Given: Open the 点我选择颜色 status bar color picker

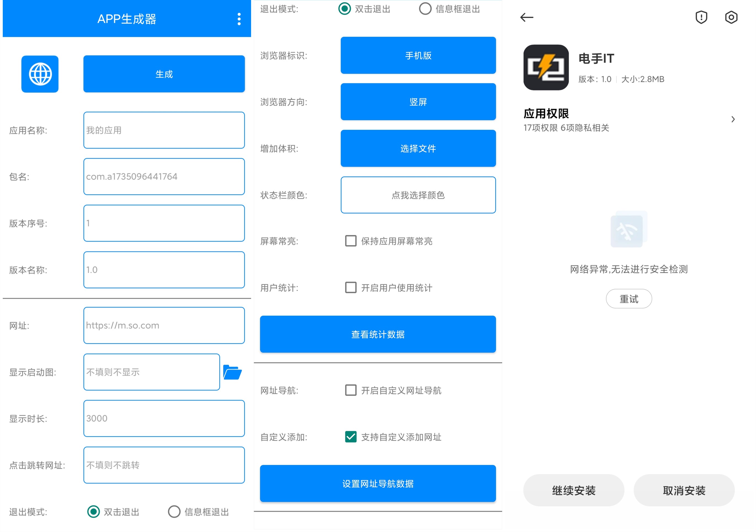Looking at the screenshot, I should coord(418,195).
